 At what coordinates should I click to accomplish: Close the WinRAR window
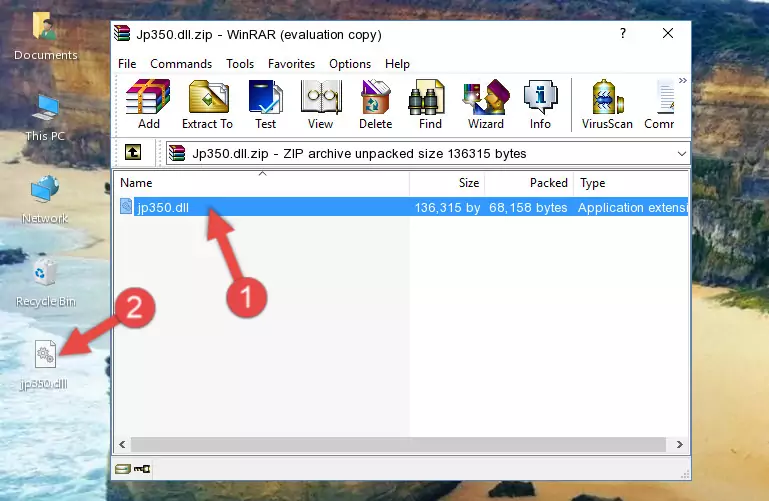tap(667, 33)
